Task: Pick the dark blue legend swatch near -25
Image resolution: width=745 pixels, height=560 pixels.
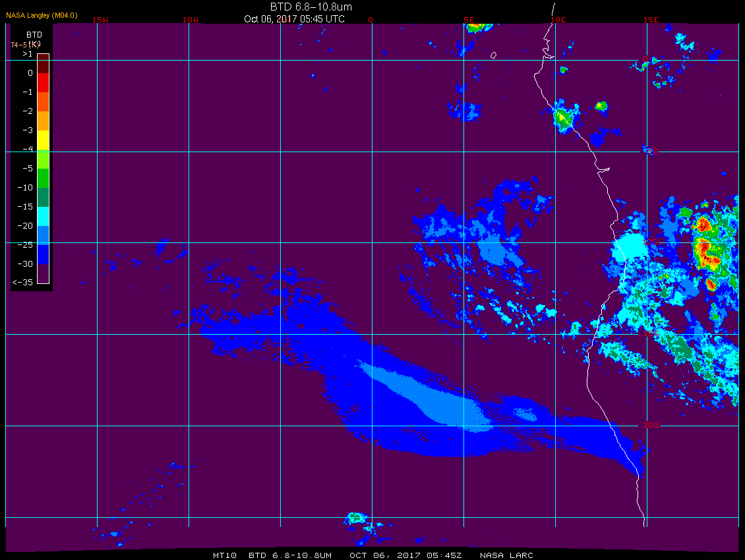Action: 44,254
